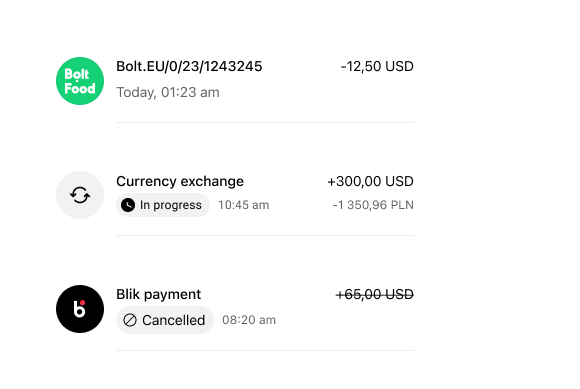Screen dimensions: 580x389
Task: Click the 10:45 am exchange time
Action: (243, 205)
